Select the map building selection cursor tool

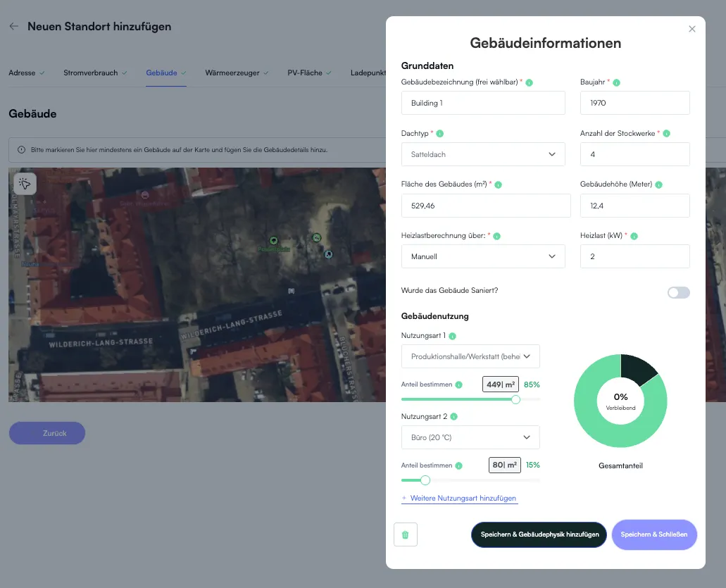(x=25, y=184)
